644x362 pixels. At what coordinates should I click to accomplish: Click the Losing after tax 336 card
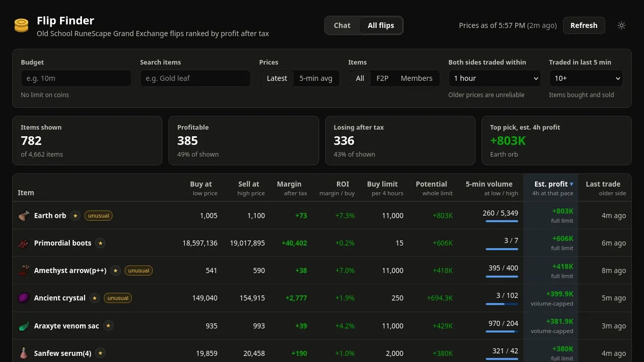400,141
